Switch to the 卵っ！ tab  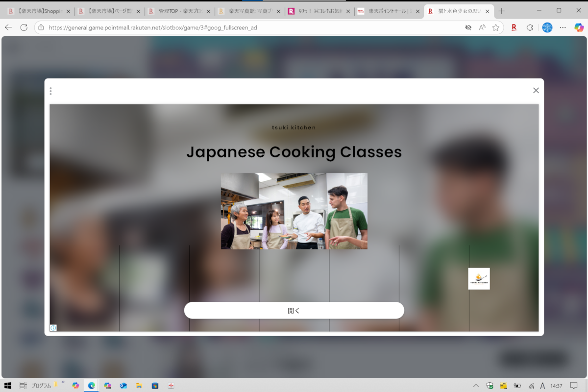[319, 11]
